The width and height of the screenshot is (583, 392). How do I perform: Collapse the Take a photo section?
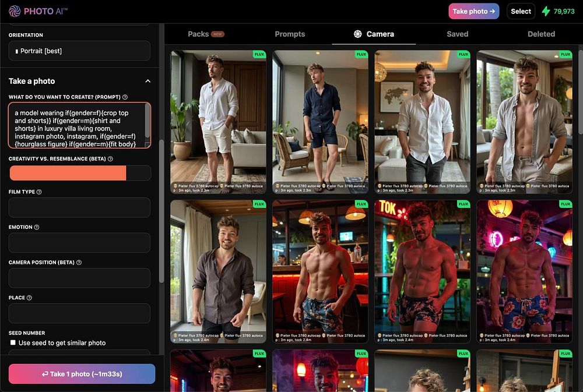147,81
